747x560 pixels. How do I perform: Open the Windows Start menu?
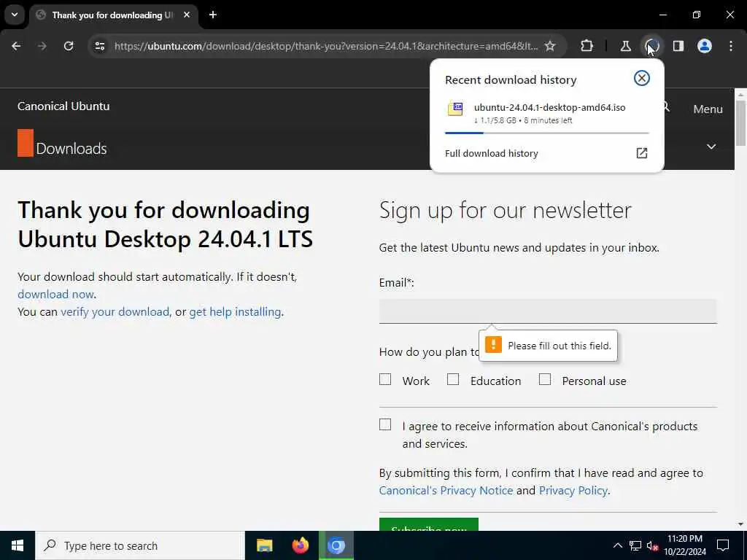pos(18,545)
